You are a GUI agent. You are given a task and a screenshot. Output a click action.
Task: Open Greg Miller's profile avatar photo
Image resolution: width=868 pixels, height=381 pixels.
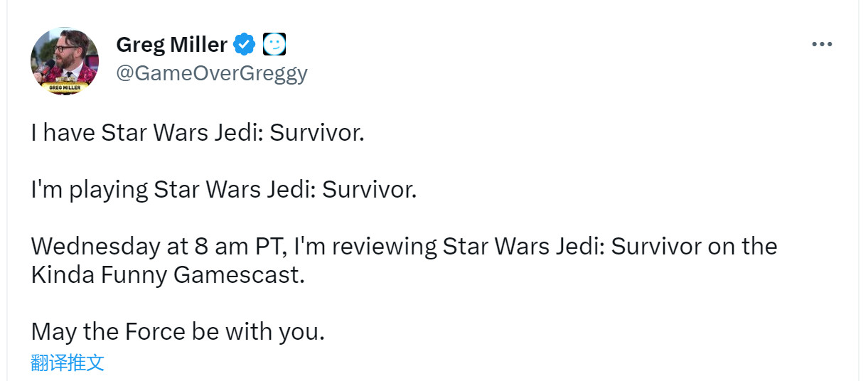(x=65, y=60)
